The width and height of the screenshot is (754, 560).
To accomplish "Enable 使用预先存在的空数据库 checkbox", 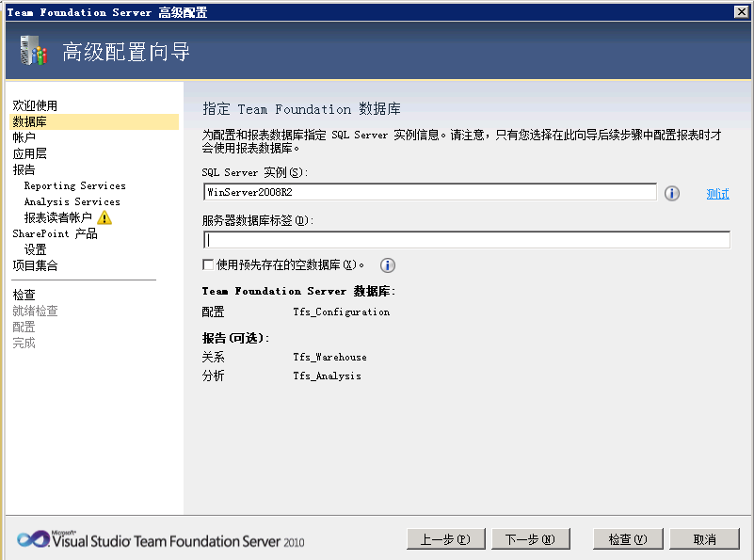I will (208, 264).
